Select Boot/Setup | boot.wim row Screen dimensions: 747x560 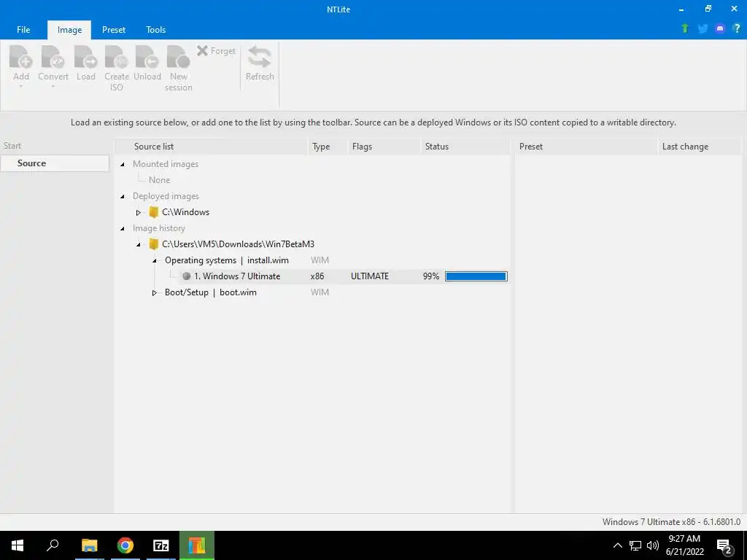tap(211, 292)
